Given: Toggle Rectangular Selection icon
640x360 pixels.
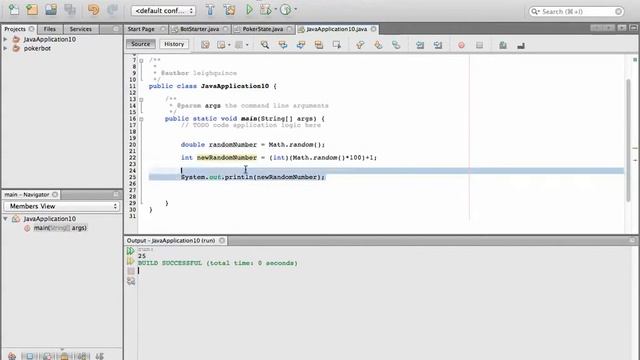Looking at the screenshot, I should (337, 45).
